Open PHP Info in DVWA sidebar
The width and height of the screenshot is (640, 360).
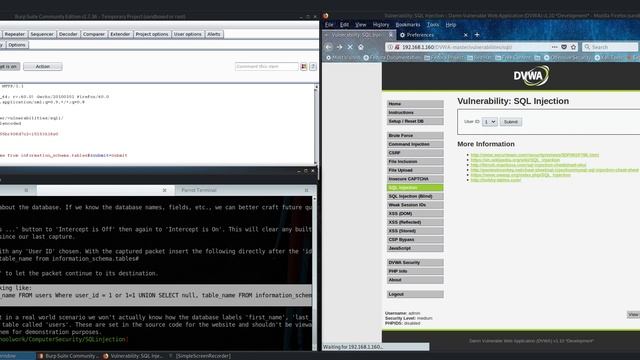(x=415, y=271)
